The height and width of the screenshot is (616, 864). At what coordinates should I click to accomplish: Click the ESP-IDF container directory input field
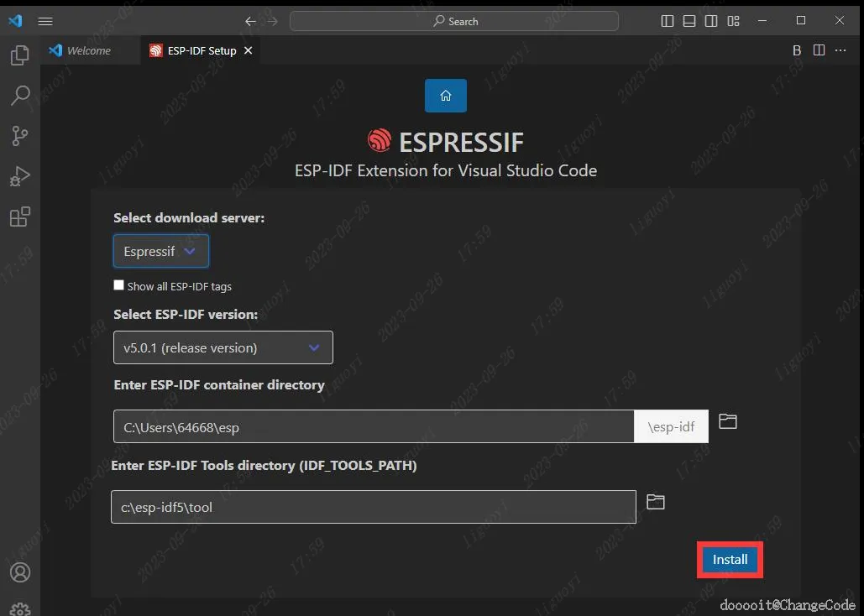(374, 426)
